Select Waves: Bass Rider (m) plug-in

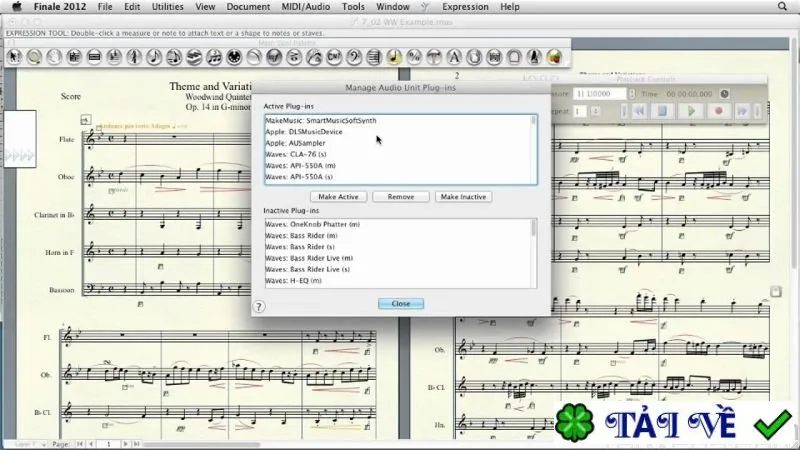pos(398,235)
